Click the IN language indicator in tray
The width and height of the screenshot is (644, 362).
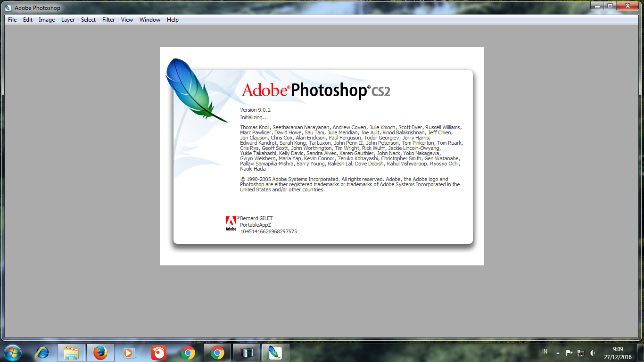[x=545, y=352]
